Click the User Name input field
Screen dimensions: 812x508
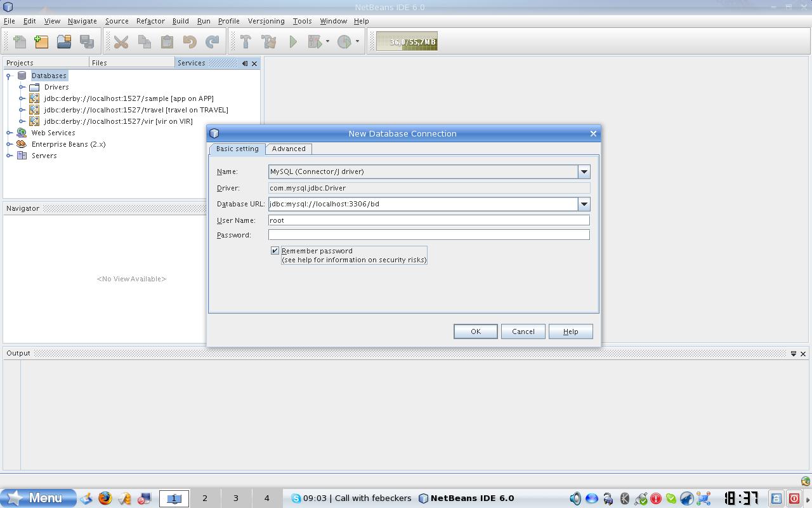coord(429,220)
